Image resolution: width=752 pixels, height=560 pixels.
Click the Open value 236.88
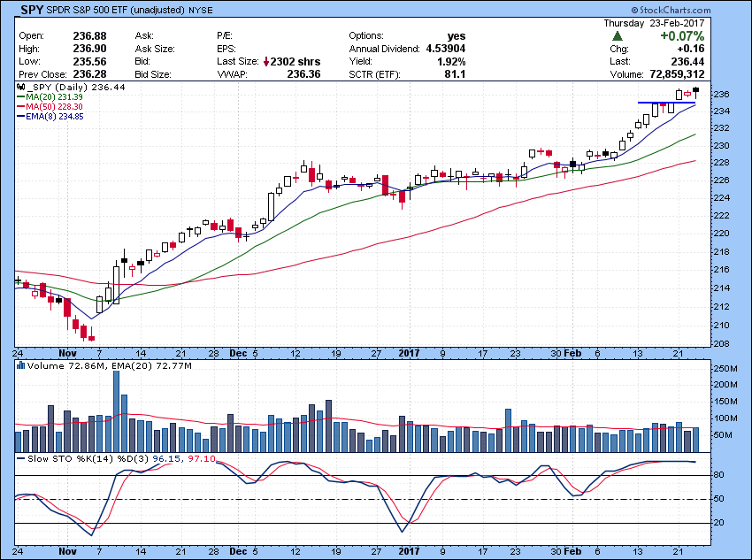point(89,36)
